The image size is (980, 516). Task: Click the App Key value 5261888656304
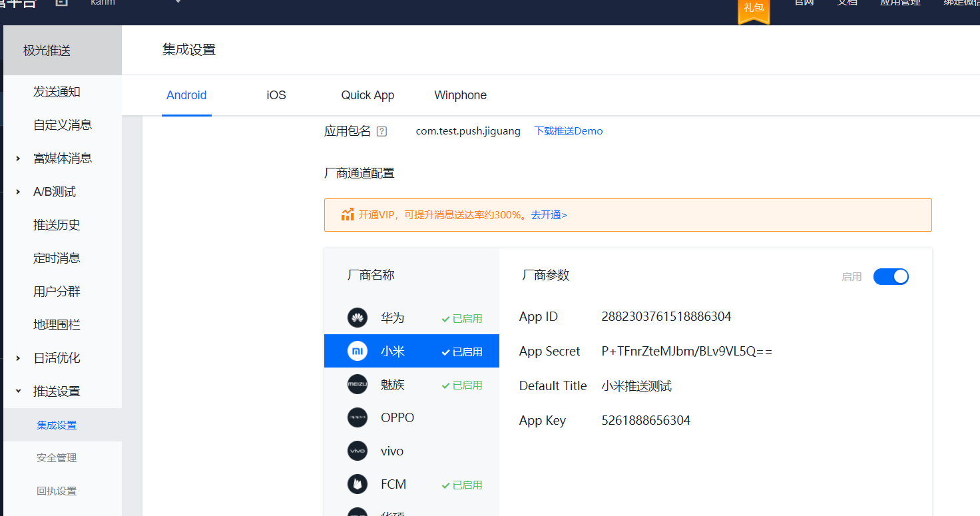tap(646, 421)
